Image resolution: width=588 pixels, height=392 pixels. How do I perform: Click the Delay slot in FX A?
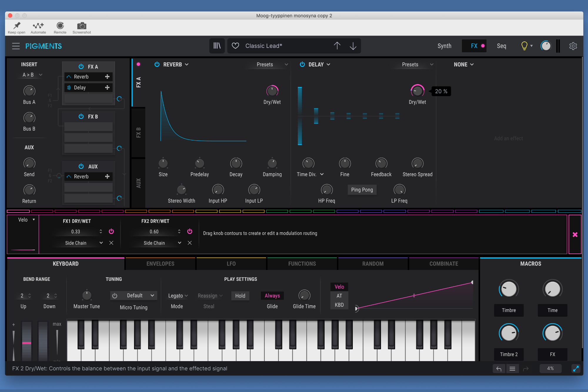coord(88,87)
